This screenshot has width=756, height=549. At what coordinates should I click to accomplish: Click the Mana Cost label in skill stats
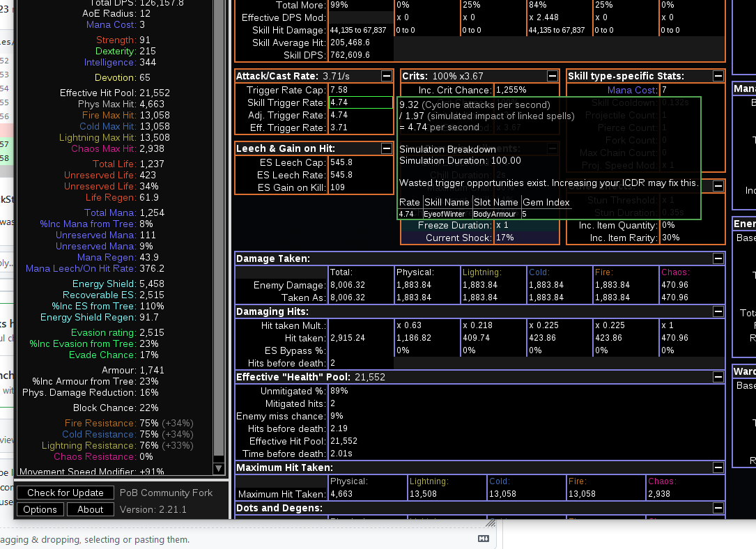pyautogui.click(x=631, y=90)
